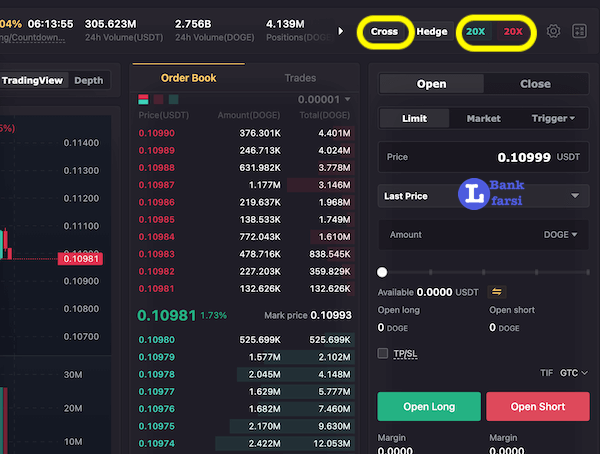Switch to the Trades tab
The image size is (600, 454).
(300, 78)
